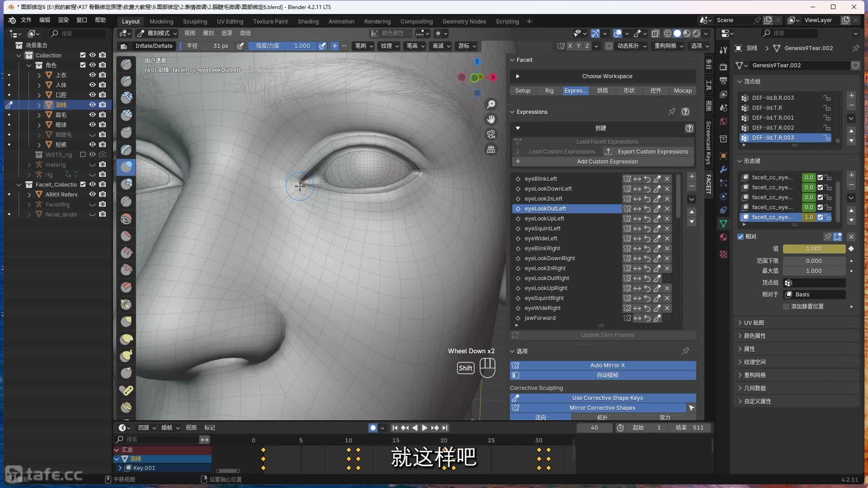Click the current frame field showing 40
This screenshot has width=868, height=488.
click(594, 428)
